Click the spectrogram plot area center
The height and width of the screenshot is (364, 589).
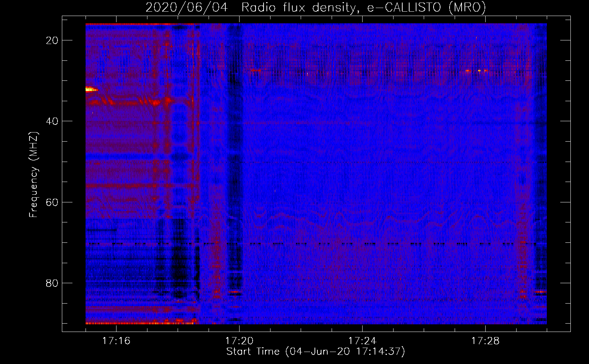pos(316,174)
